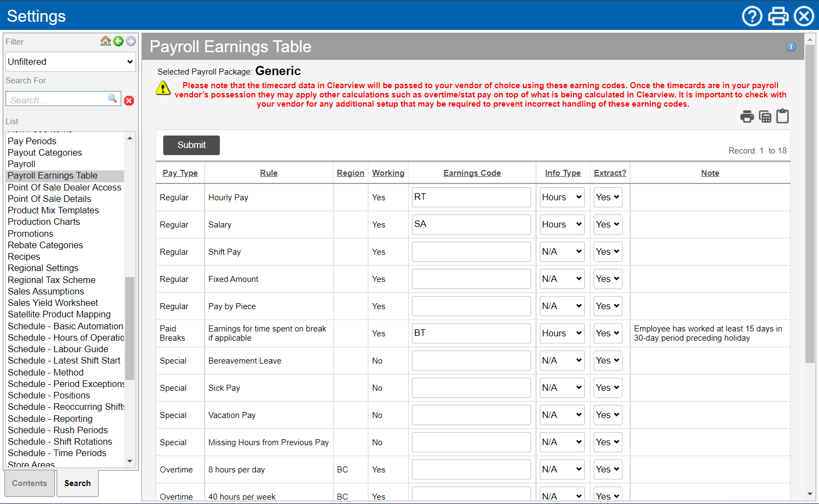Click the small printer icon above table
This screenshot has height=504, width=819.
point(747,116)
